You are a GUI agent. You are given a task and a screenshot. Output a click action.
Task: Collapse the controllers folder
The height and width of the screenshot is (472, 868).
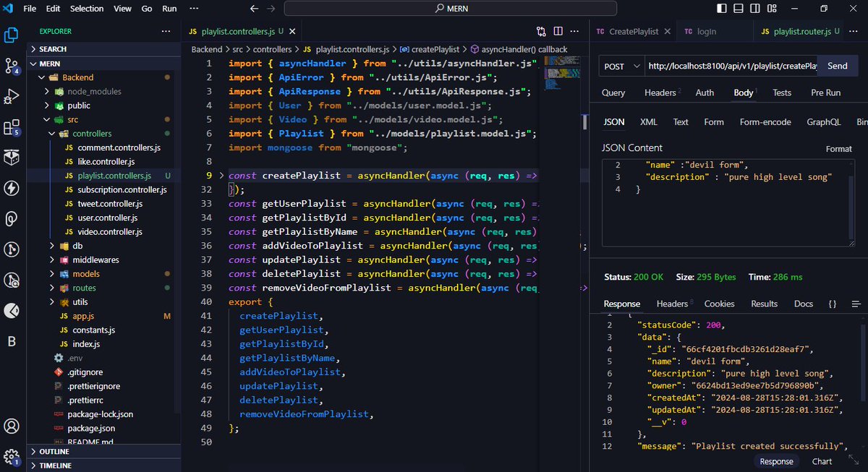(51, 134)
